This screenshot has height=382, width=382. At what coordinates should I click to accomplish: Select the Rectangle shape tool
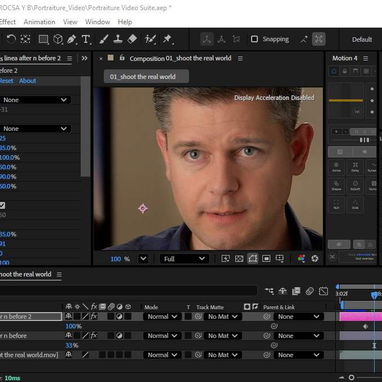coord(43,39)
